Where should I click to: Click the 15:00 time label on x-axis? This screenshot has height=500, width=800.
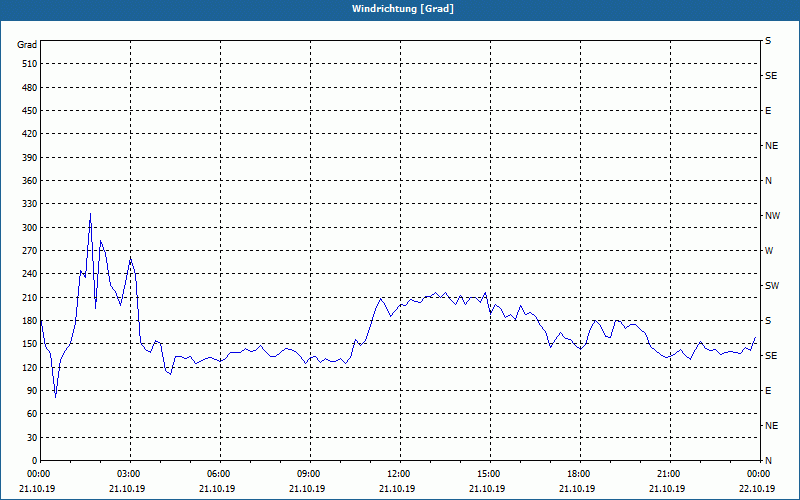(490, 474)
